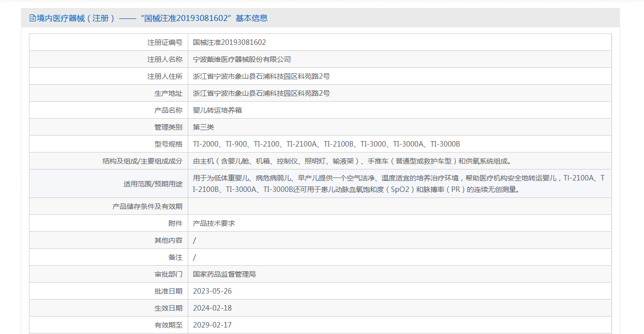The height and width of the screenshot is (334, 644).
Task: Click the label 批准日期
Action: pos(168,291)
